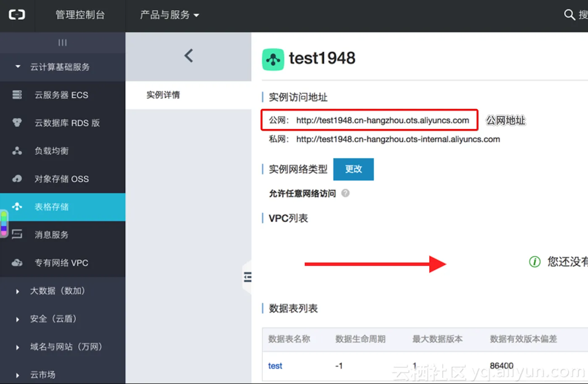The height and width of the screenshot is (384, 588).
Task: Open 管理控制台 home
Action: 80,15
